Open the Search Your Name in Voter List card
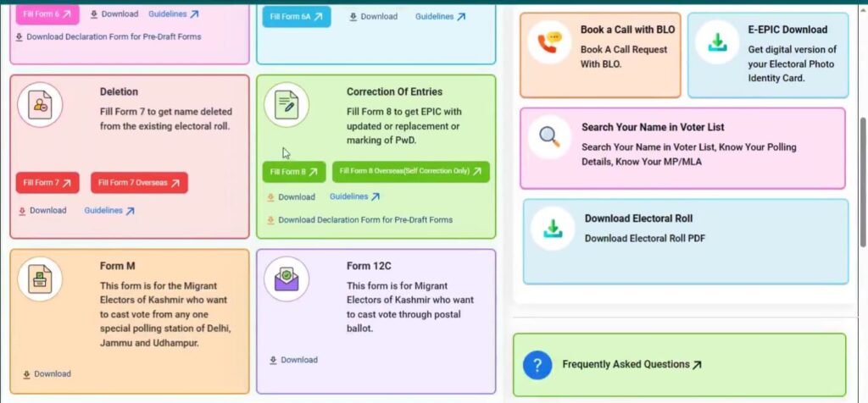Image resolution: width=868 pixels, height=403 pixels. coord(682,148)
